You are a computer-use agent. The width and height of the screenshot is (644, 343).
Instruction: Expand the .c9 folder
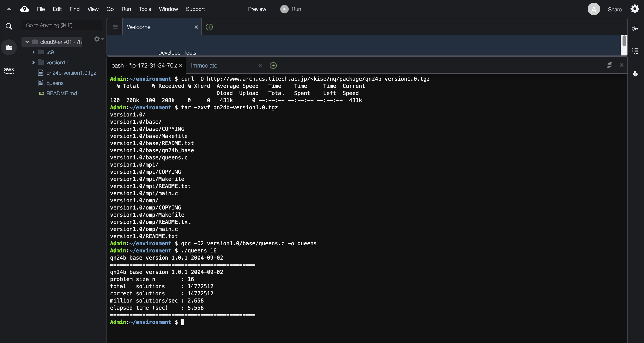[33, 52]
